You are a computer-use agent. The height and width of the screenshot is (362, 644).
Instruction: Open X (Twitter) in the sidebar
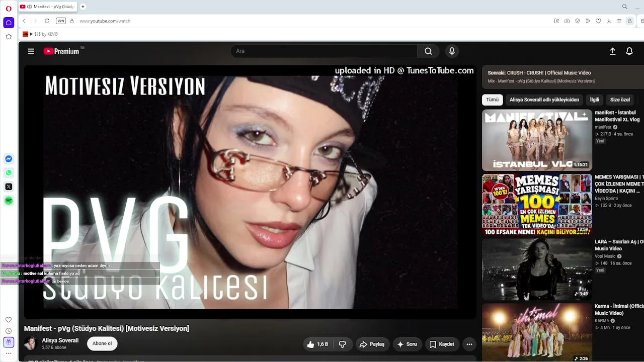click(9, 187)
